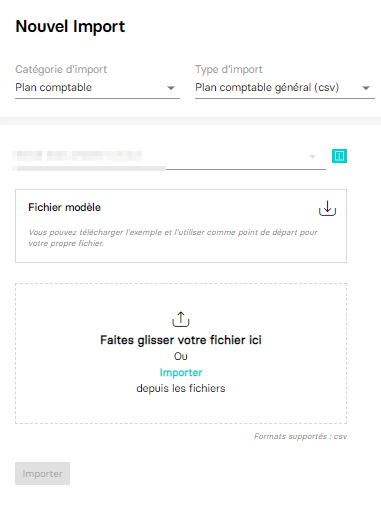The height and width of the screenshot is (506, 381).
Task: Click the template description italic text
Action: 173,238
